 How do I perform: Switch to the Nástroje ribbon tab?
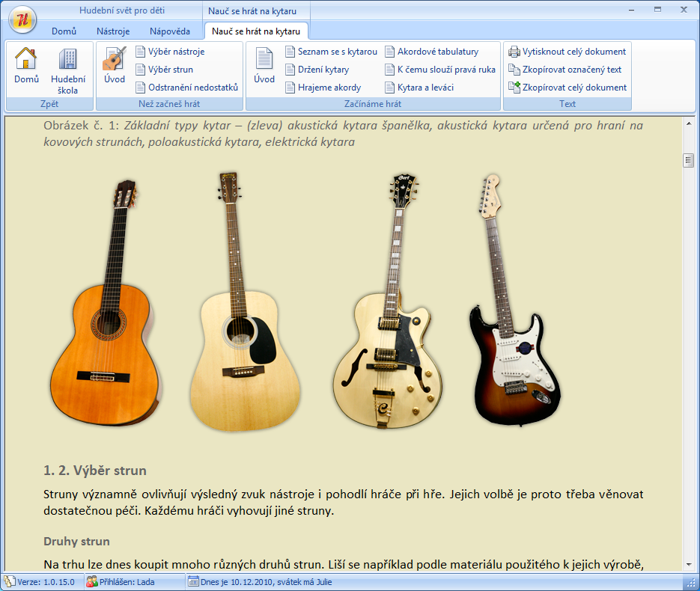[x=113, y=31]
